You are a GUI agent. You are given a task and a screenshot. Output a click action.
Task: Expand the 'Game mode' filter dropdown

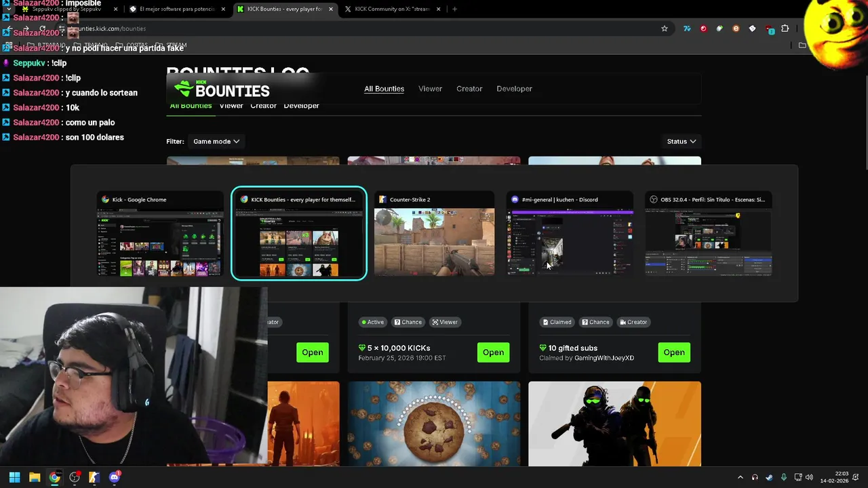click(x=216, y=142)
